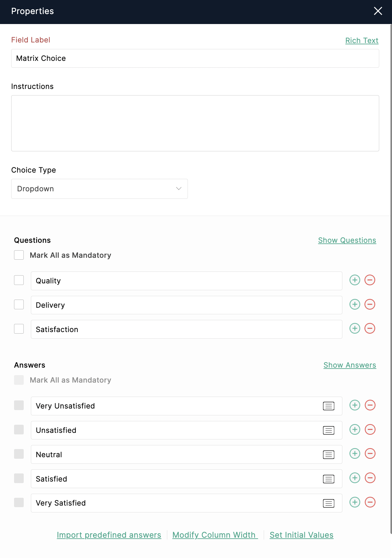392x558 pixels.
Task: Add a new question below Quality
Action: coord(355,280)
